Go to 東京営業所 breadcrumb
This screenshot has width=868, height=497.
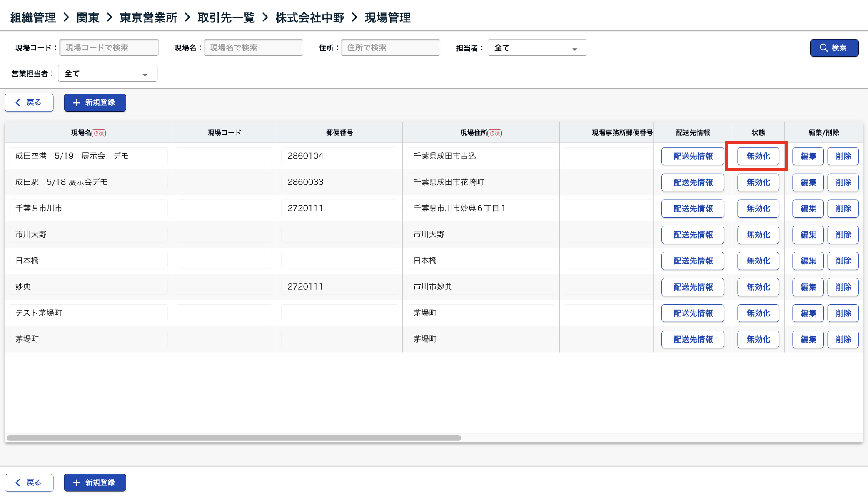[x=148, y=18]
